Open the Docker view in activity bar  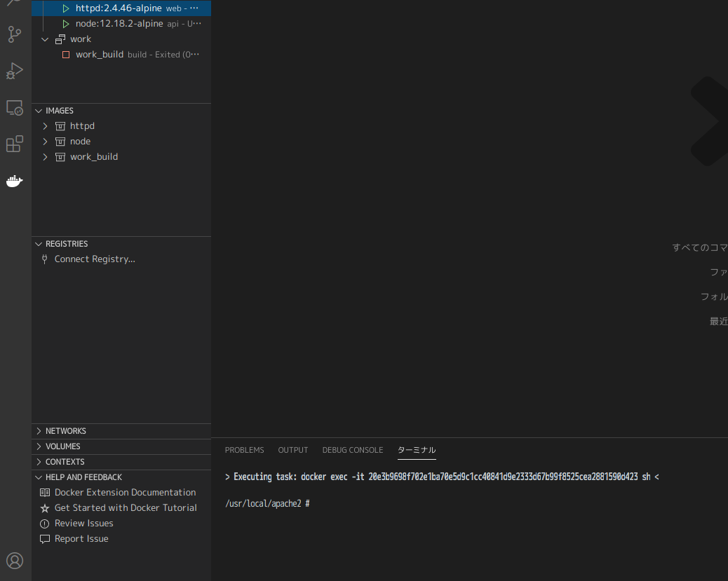15,181
